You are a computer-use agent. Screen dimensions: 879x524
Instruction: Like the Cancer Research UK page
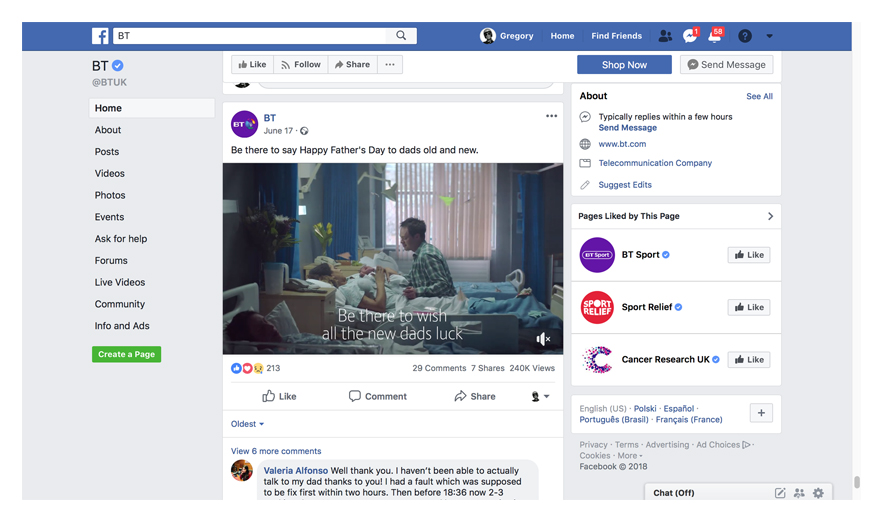pos(749,360)
